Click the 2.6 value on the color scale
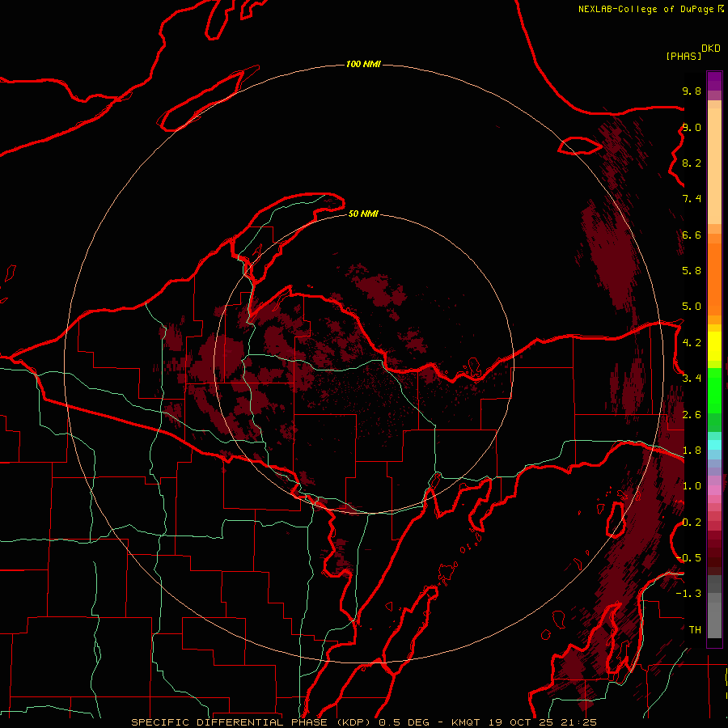This screenshot has width=728, height=728. coord(692,415)
